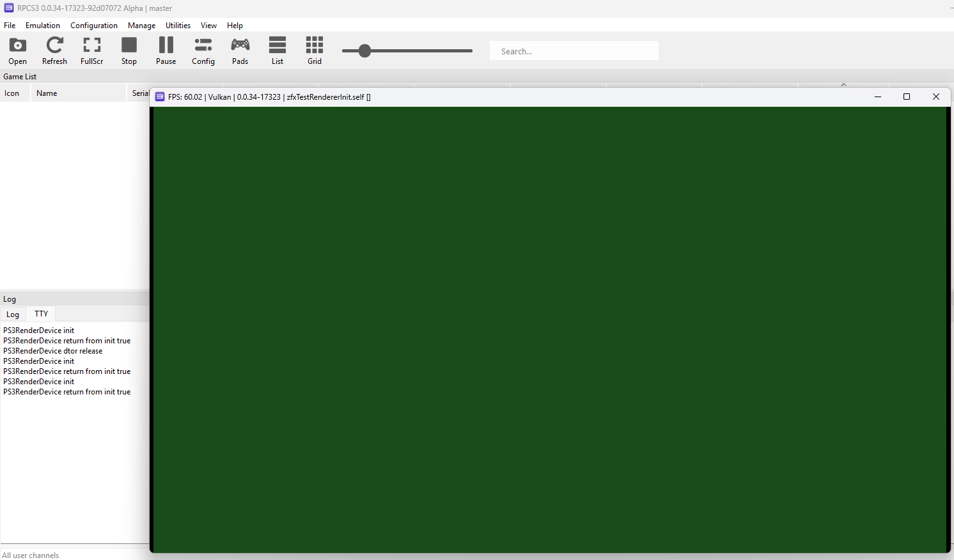Expand the Manage menu
Image resolution: width=954 pixels, height=560 pixels.
point(141,26)
